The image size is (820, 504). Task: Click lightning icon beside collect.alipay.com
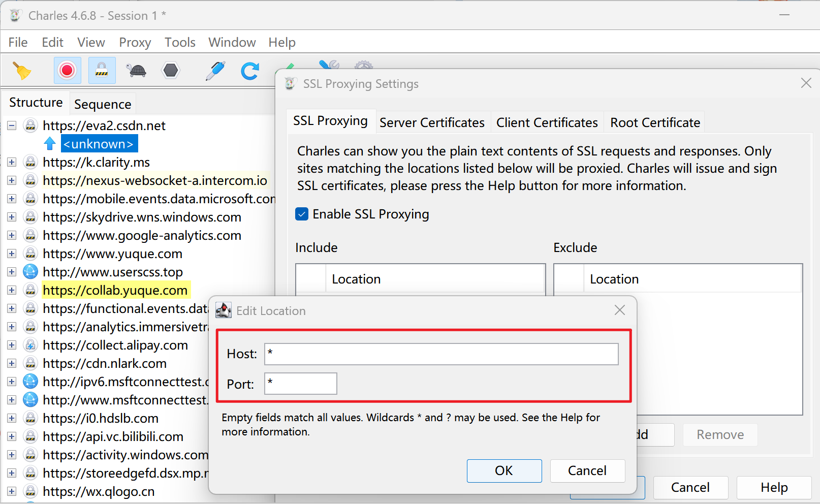tap(30, 345)
